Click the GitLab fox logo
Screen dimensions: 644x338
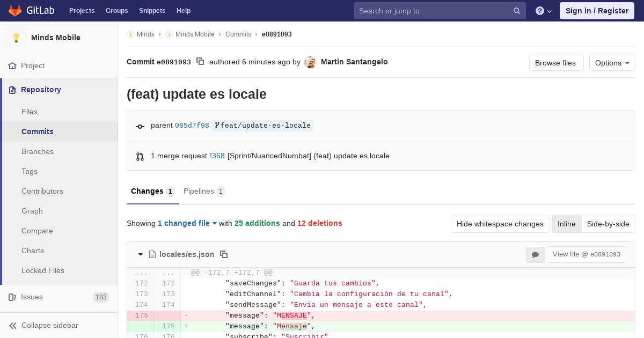15,10
